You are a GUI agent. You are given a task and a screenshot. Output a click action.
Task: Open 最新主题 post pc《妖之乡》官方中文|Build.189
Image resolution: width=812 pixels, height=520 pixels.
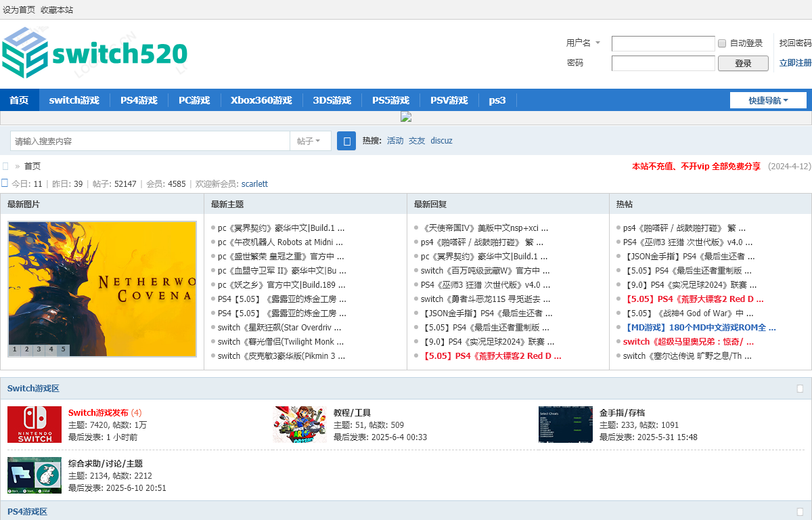pos(281,285)
